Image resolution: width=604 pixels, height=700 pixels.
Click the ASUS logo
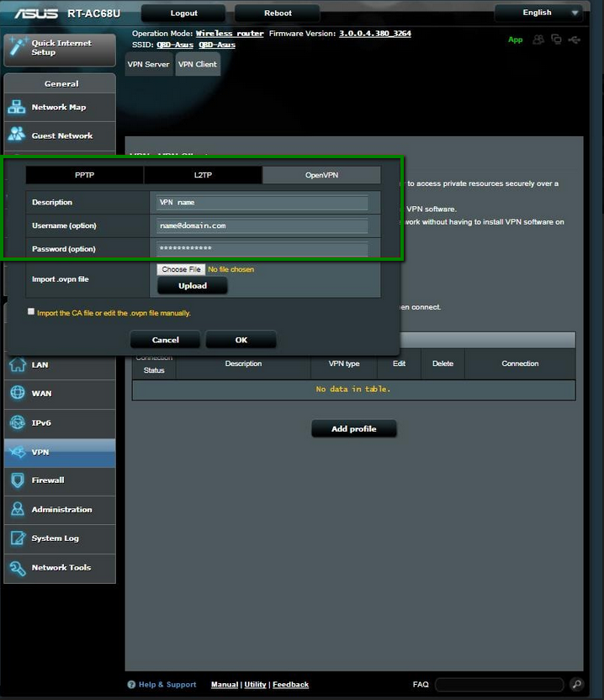click(x=36, y=13)
